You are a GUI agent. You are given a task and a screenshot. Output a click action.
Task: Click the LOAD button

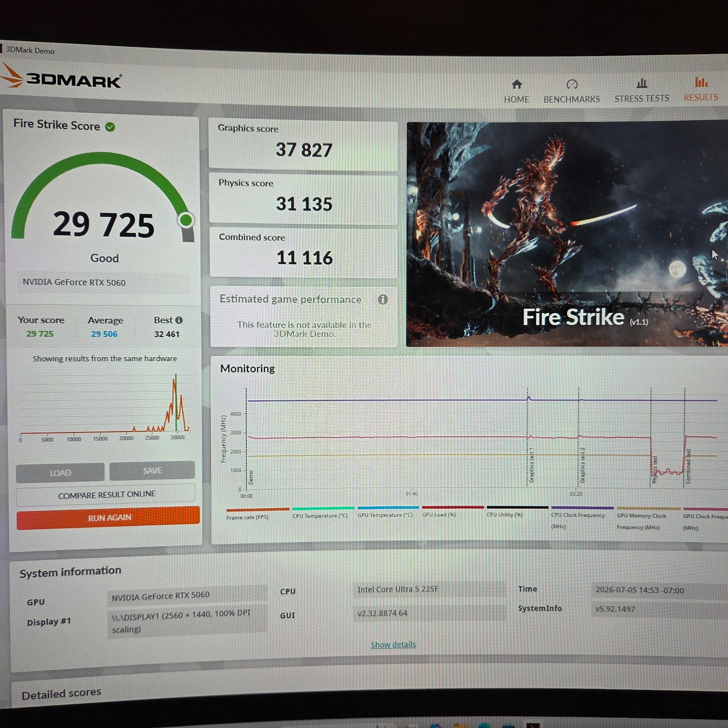click(x=60, y=472)
